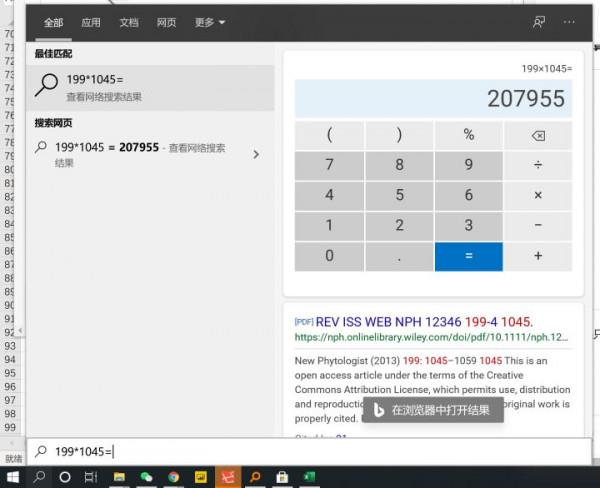Click calculator digit 8
The height and width of the screenshot is (488, 600).
[x=399, y=165]
